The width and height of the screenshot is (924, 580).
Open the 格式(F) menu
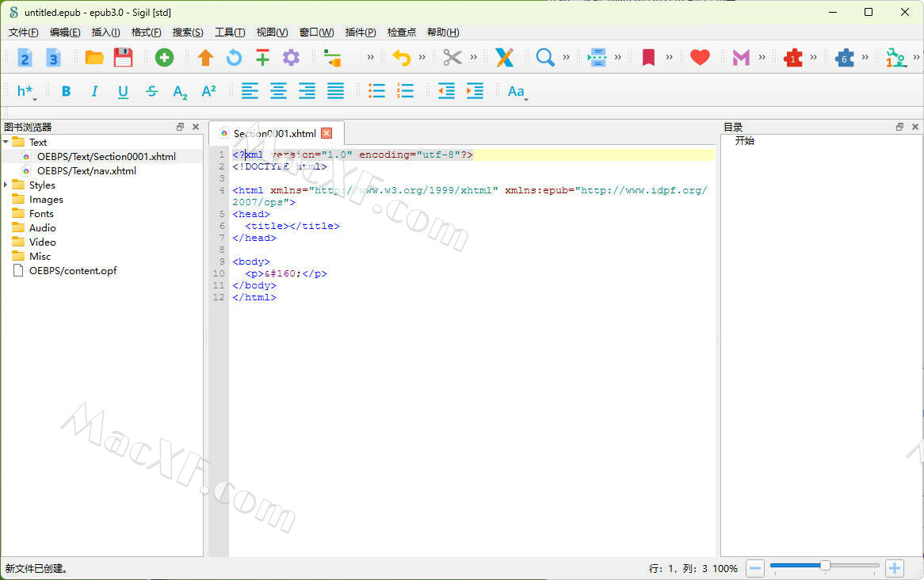pos(146,32)
